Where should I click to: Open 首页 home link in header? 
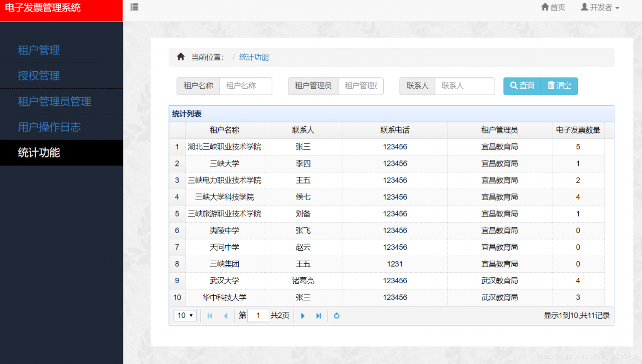(553, 8)
